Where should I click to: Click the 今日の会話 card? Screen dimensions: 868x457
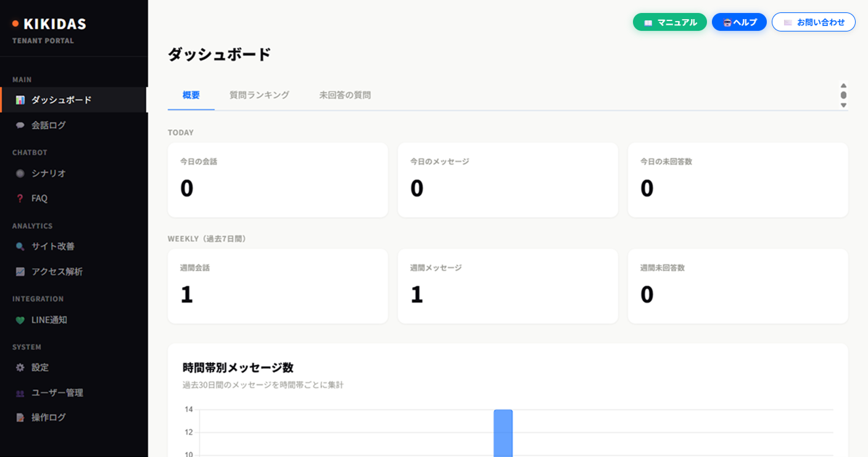[278, 180]
